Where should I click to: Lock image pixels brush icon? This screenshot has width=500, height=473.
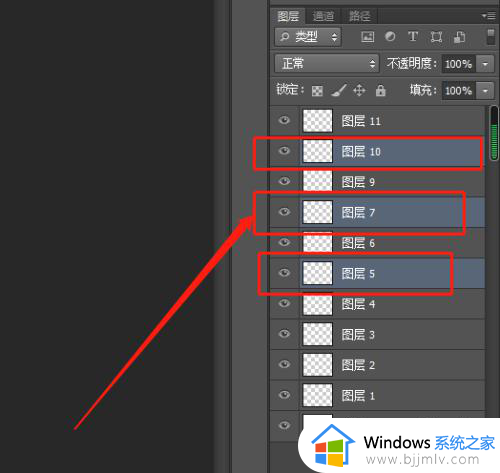click(339, 90)
